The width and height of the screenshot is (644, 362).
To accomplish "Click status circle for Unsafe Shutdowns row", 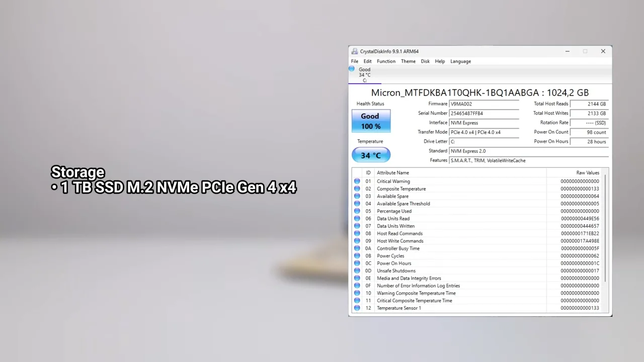I will pyautogui.click(x=357, y=270).
